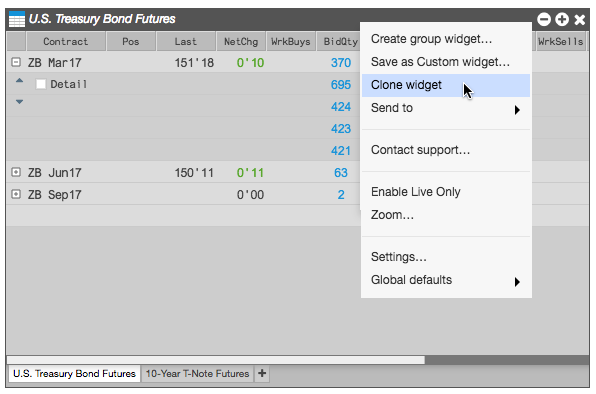
Task: Click the market grid widget icon in title bar
Action: coord(16,19)
